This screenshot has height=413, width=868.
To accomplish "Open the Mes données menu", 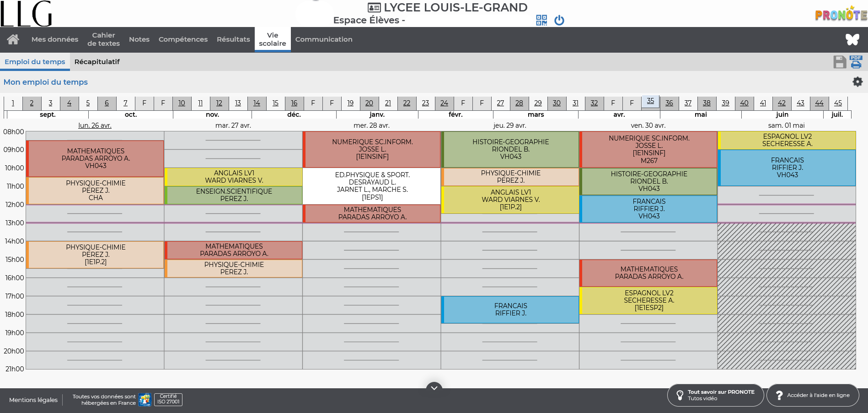I will [x=55, y=39].
